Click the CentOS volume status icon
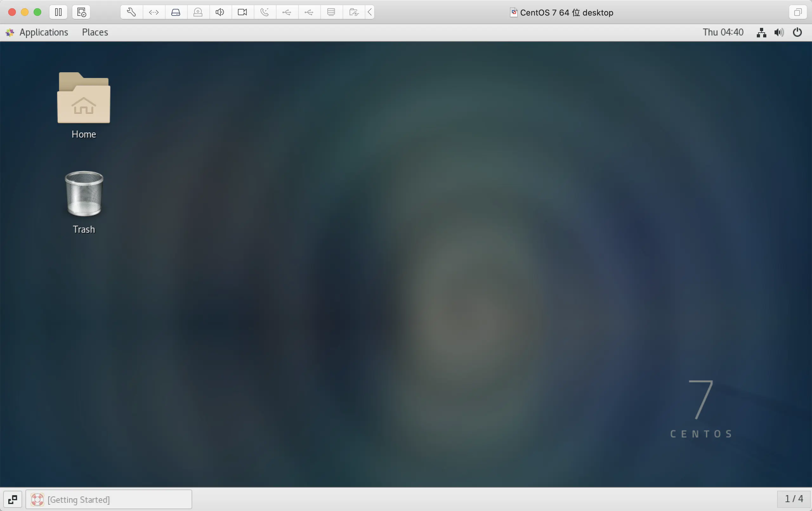 (779, 32)
